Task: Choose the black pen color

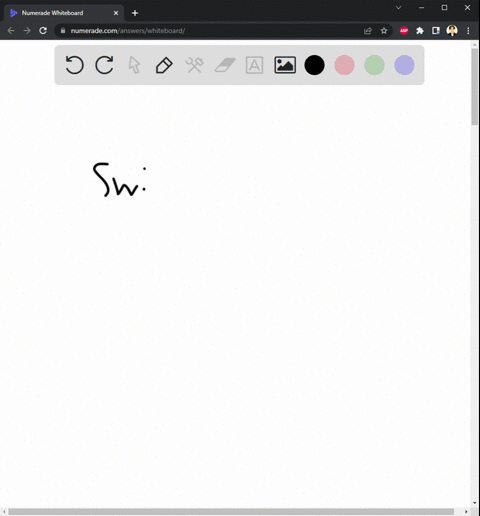Action: [314, 65]
